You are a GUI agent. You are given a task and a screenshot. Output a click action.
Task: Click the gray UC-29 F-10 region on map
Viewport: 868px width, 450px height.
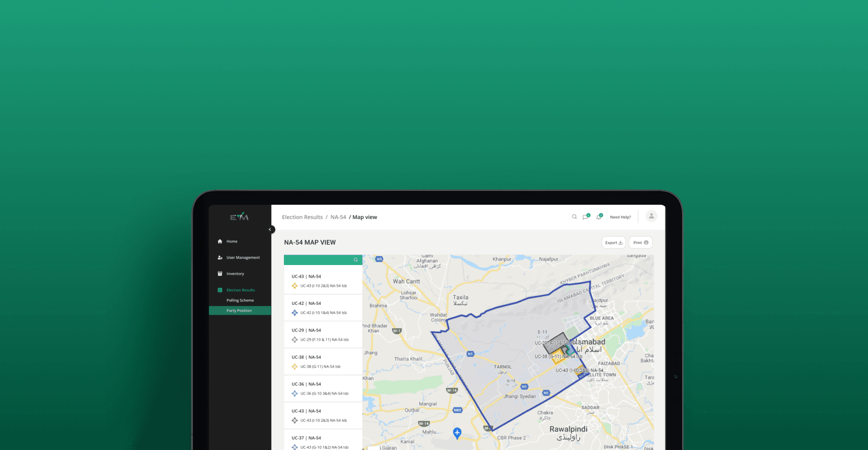click(556, 343)
